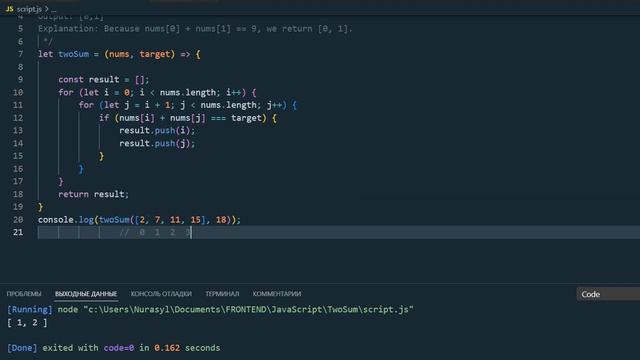640x360 pixels.
Task: Click 'console' on line 20
Action: coord(56,220)
